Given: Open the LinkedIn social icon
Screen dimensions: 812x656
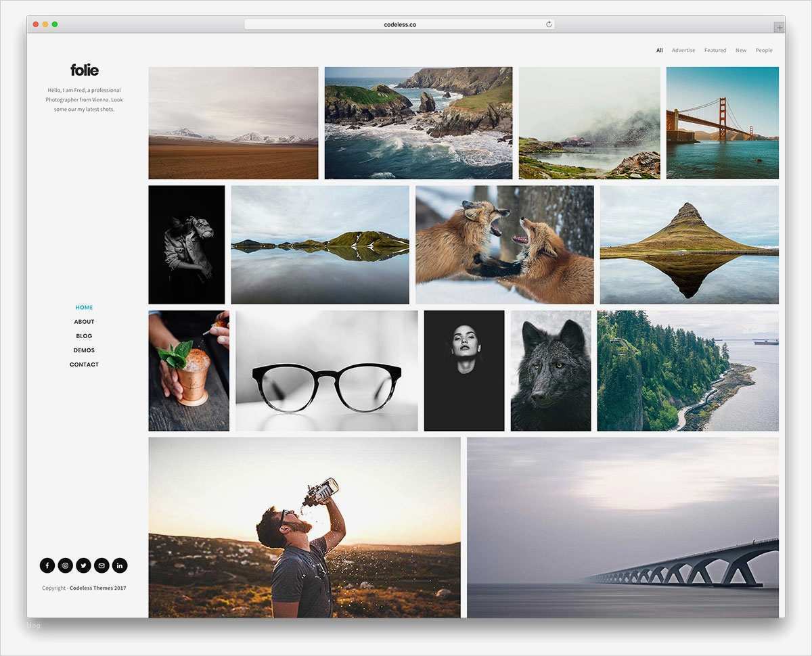Looking at the screenshot, I should 120,565.
